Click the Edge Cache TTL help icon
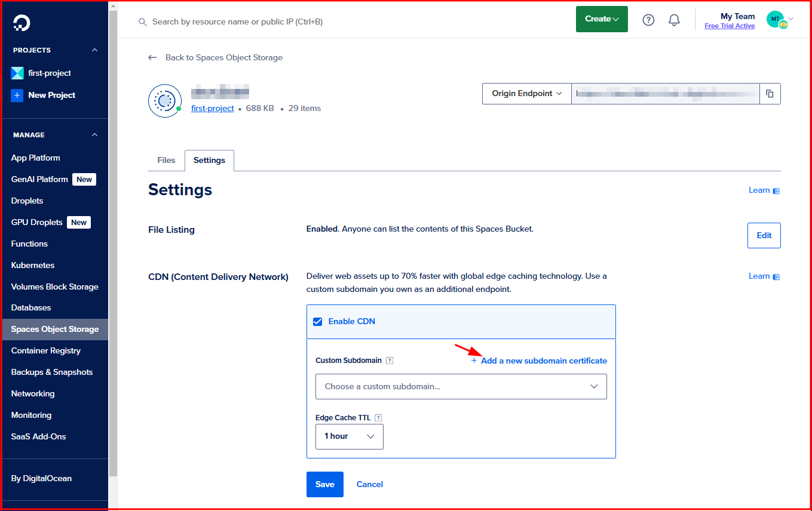The image size is (812, 511). tap(378, 418)
